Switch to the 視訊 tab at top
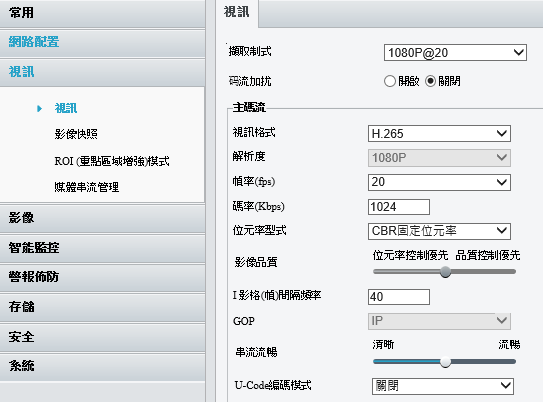This screenshot has width=543, height=402. point(237,12)
